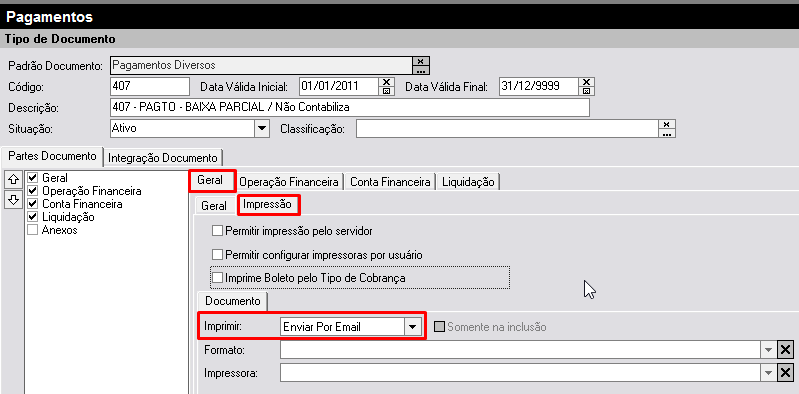Open the calendar icon for Data Válida Final
This screenshot has height=394, width=799.
pos(587,91)
